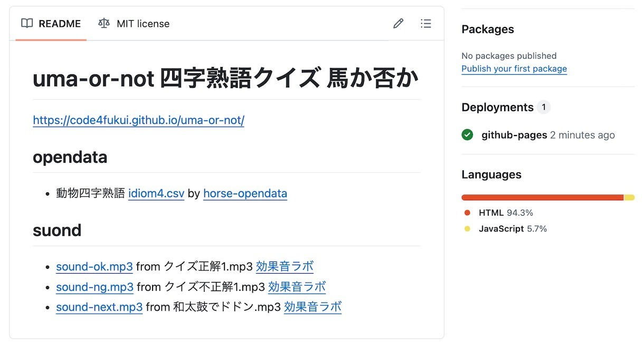Open the github-pages deployment link
This screenshot has height=349, width=644.
click(x=514, y=135)
